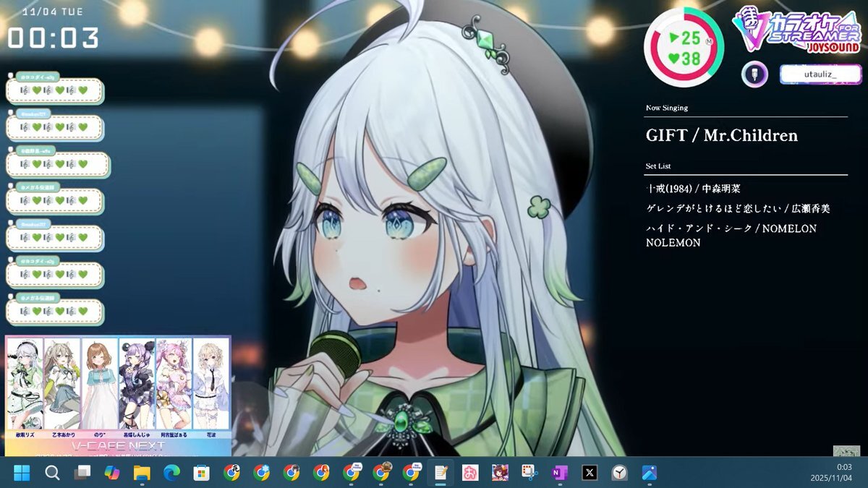
Task: Click the V-CAFE NEXT banner title
Action: tap(119, 445)
